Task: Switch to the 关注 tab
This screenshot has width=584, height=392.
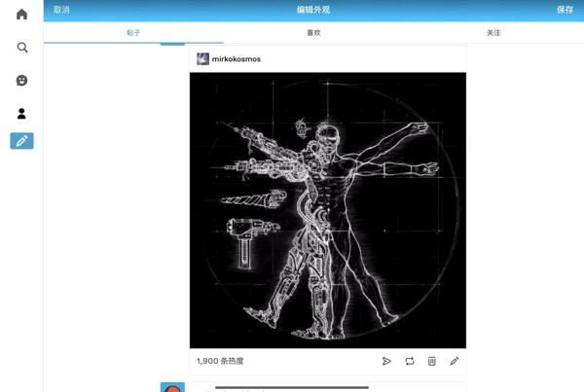Action: pyautogui.click(x=493, y=33)
